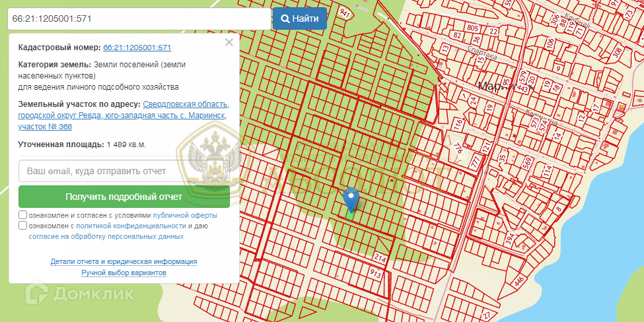Click parcel label 114 on the map
644x322 pixels.
[546, 172]
